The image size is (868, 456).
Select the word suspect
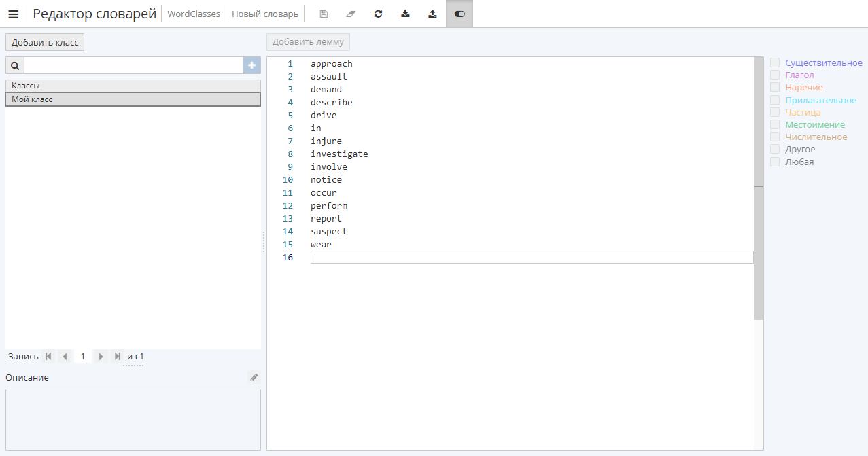click(329, 232)
